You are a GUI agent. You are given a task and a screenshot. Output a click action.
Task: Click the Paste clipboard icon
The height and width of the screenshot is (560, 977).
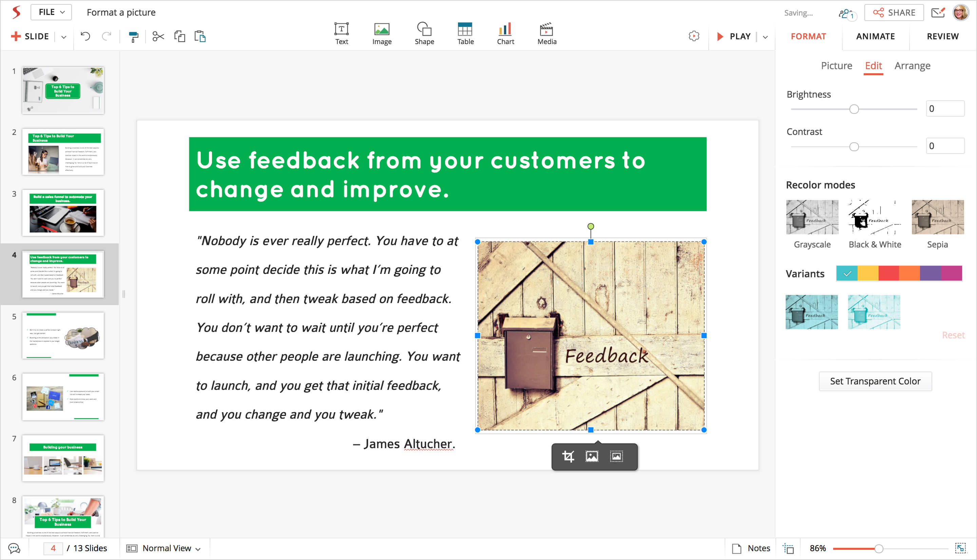click(200, 37)
